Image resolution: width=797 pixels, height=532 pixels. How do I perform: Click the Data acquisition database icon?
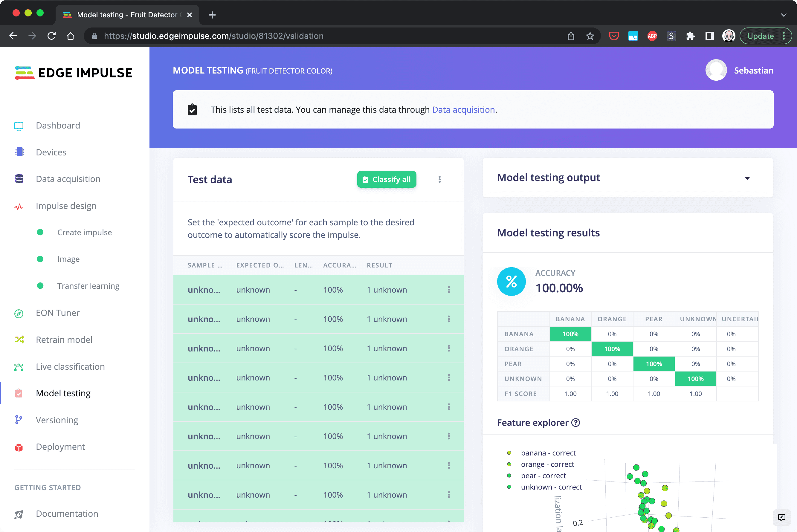coord(19,179)
